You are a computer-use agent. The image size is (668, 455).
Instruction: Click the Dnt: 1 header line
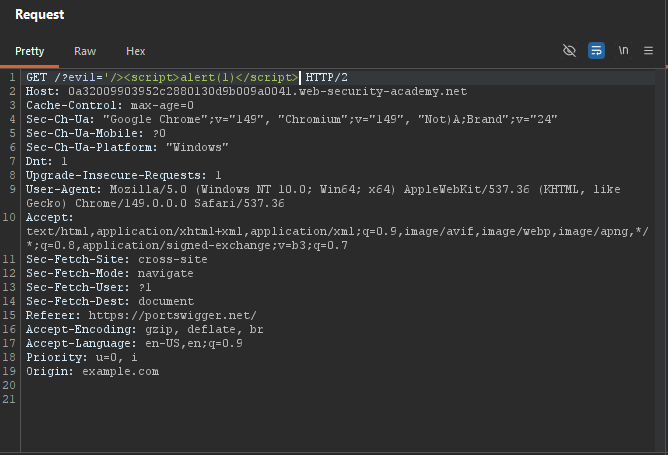(x=46, y=161)
